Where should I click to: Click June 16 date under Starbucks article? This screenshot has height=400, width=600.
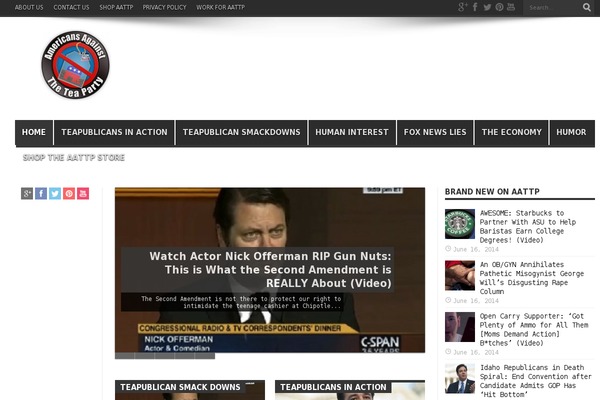pyautogui.click(x=476, y=249)
